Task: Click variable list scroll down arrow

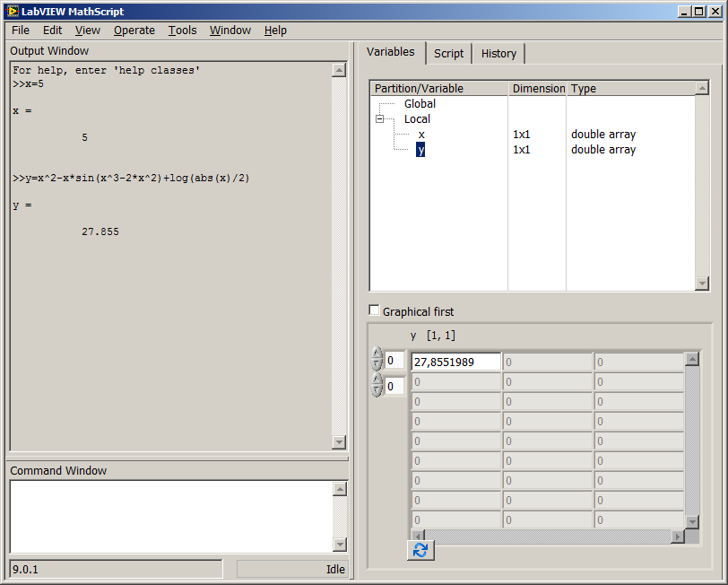Action: pyautogui.click(x=702, y=283)
